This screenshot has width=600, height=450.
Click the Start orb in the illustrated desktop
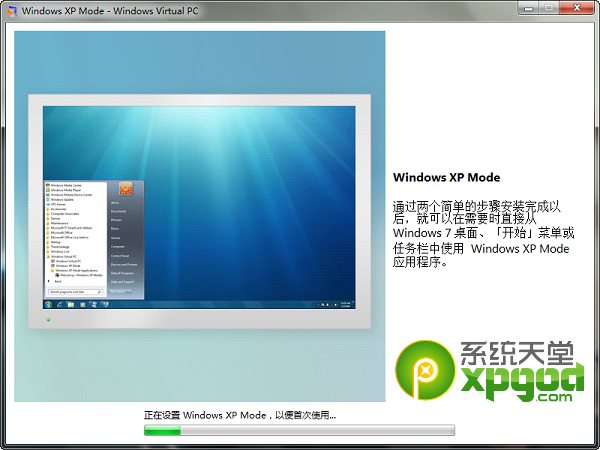tap(47, 304)
